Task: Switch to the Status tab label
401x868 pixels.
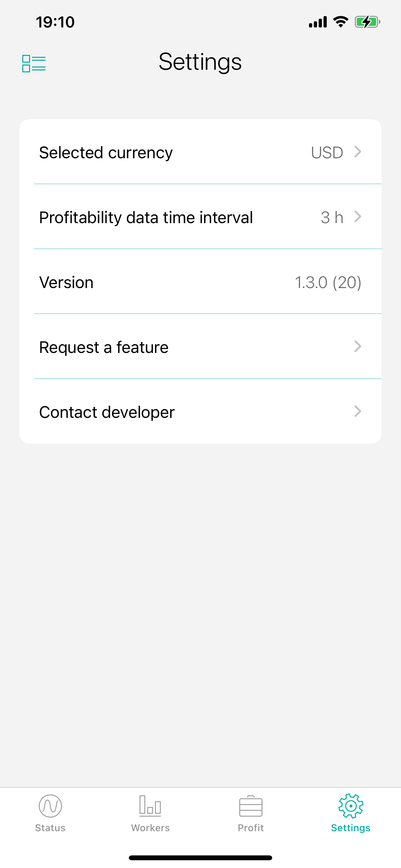Action: click(50, 828)
